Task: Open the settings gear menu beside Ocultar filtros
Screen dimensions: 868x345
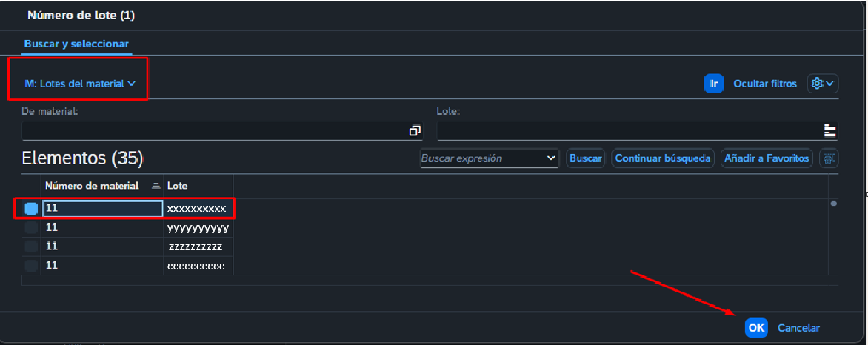Action: (x=823, y=84)
